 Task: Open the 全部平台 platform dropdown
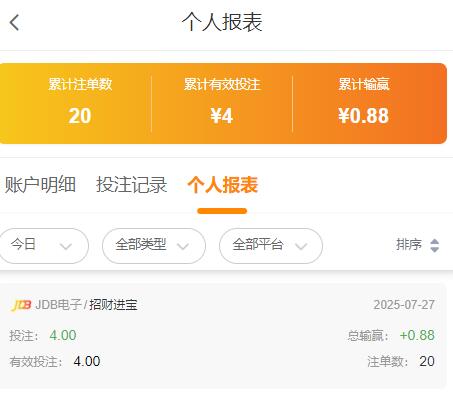pos(271,246)
